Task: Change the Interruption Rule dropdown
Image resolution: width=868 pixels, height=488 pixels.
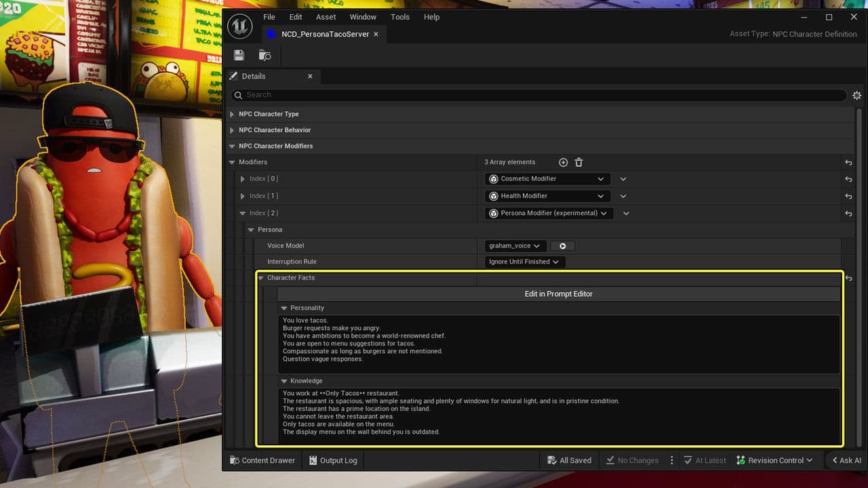Action: 524,262
